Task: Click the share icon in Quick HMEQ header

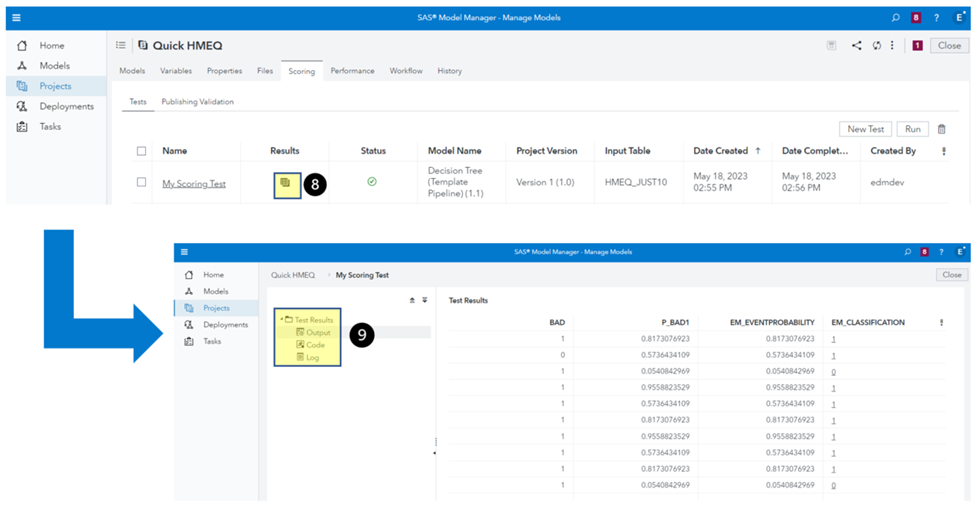Action: 856,45
